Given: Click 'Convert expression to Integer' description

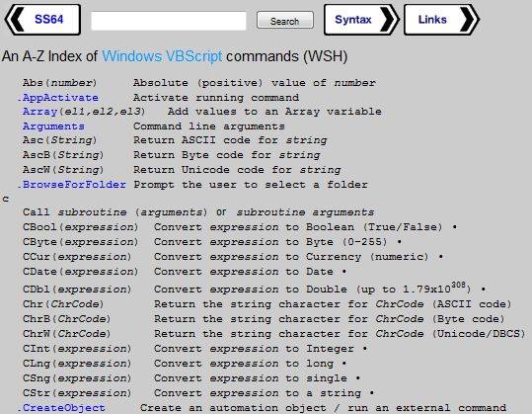Looking at the screenshot, I should [x=254, y=349].
